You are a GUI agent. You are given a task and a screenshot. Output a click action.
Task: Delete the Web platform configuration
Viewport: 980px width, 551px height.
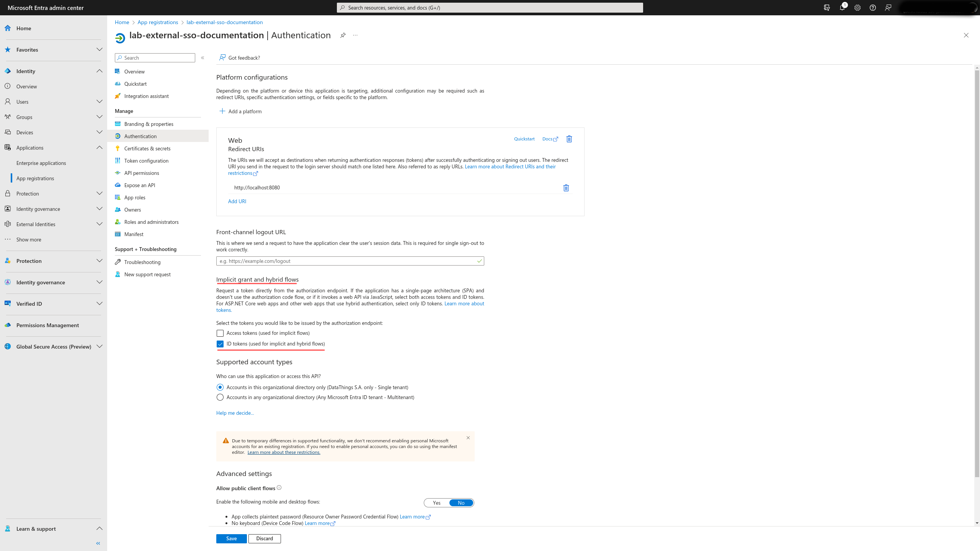tap(569, 139)
